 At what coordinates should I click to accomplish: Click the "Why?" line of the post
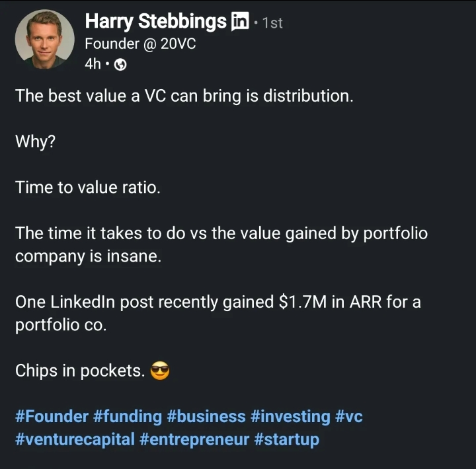tap(35, 141)
